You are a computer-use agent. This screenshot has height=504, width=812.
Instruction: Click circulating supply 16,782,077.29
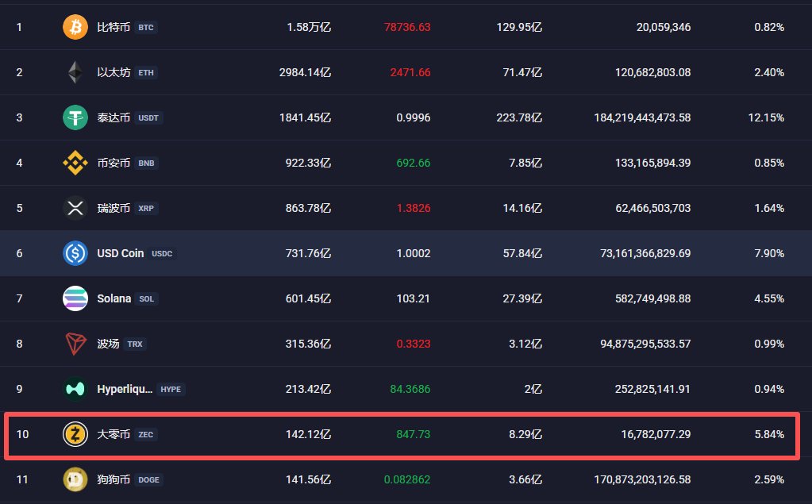coord(656,434)
